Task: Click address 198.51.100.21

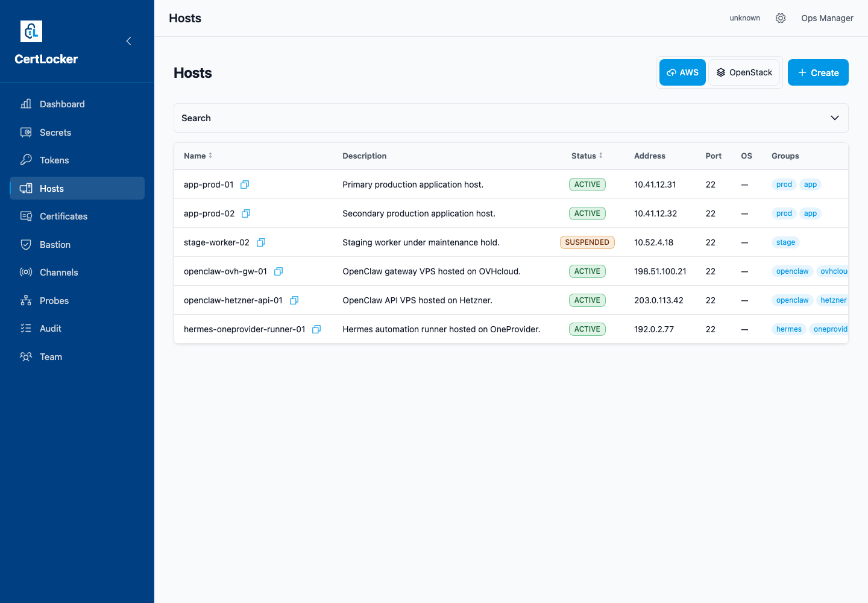Action: pyautogui.click(x=660, y=271)
